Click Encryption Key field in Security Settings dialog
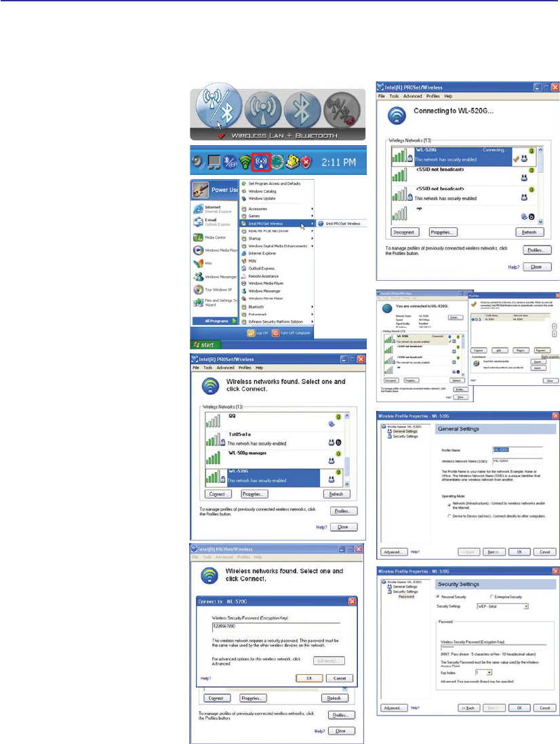Image resolution: width=560 pixels, height=744 pixels. [494, 647]
